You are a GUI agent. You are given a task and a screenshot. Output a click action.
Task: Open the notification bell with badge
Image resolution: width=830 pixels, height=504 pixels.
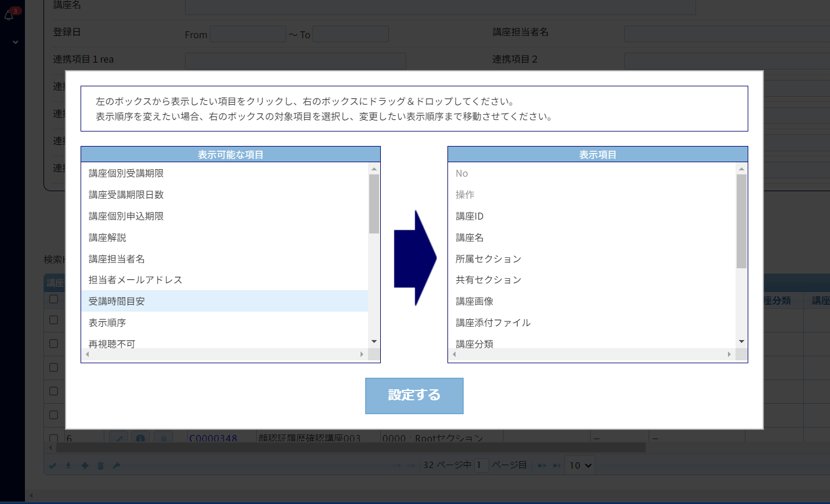point(9,15)
